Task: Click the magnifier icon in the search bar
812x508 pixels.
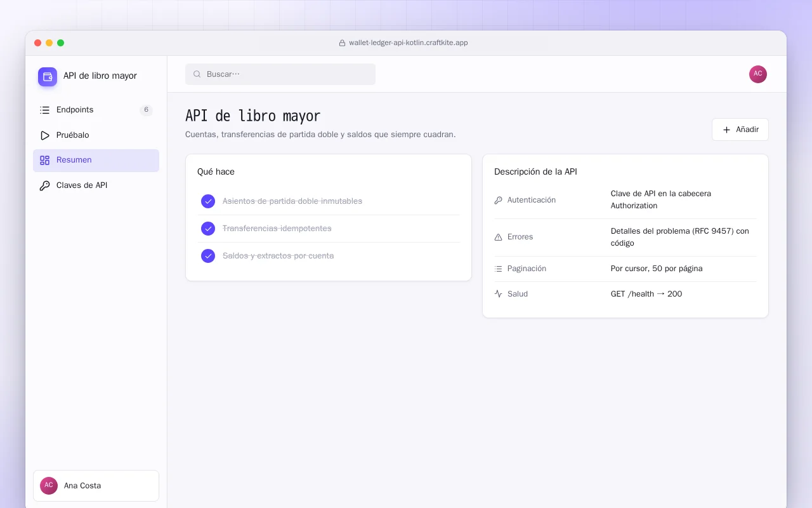Action: (x=197, y=74)
